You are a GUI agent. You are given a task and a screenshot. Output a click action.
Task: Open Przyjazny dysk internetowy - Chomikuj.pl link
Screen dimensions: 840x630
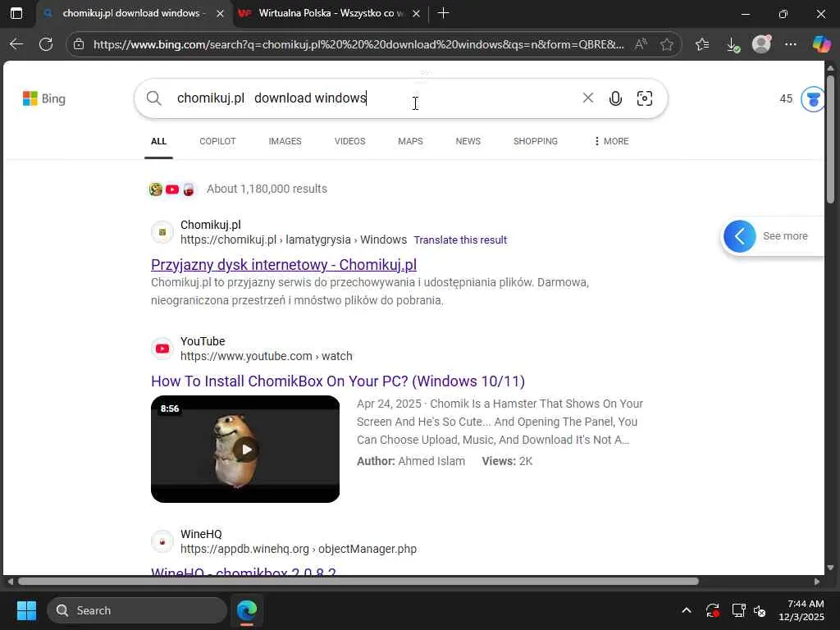pyautogui.click(x=284, y=265)
